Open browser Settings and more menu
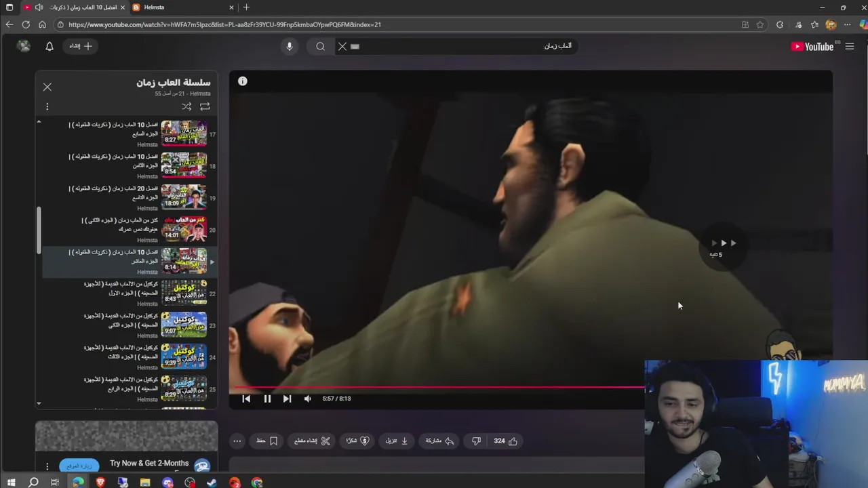The width and height of the screenshot is (868, 488). [848, 24]
